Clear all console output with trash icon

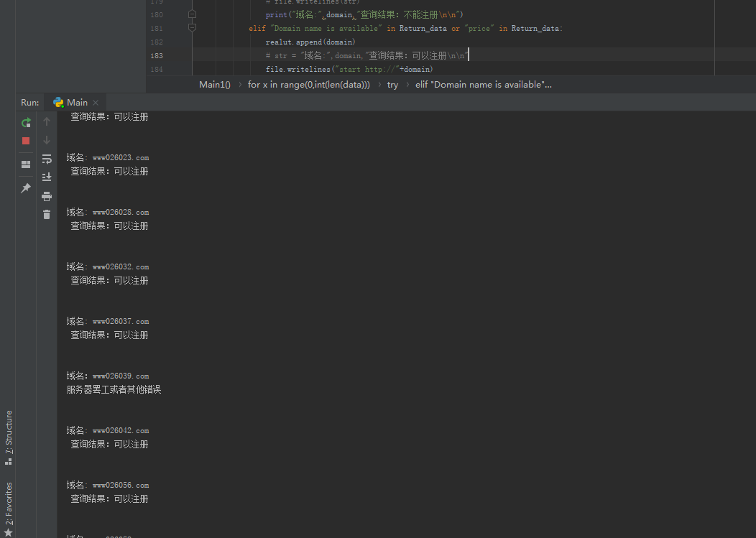47,215
